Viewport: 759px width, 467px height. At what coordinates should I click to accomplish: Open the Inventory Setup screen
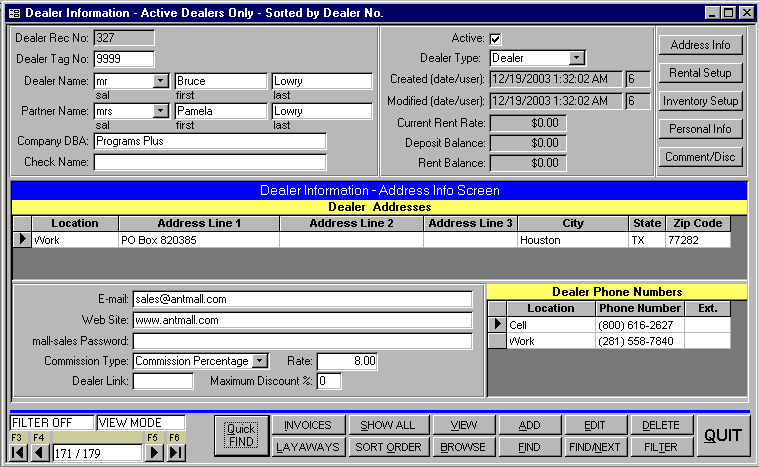point(700,101)
